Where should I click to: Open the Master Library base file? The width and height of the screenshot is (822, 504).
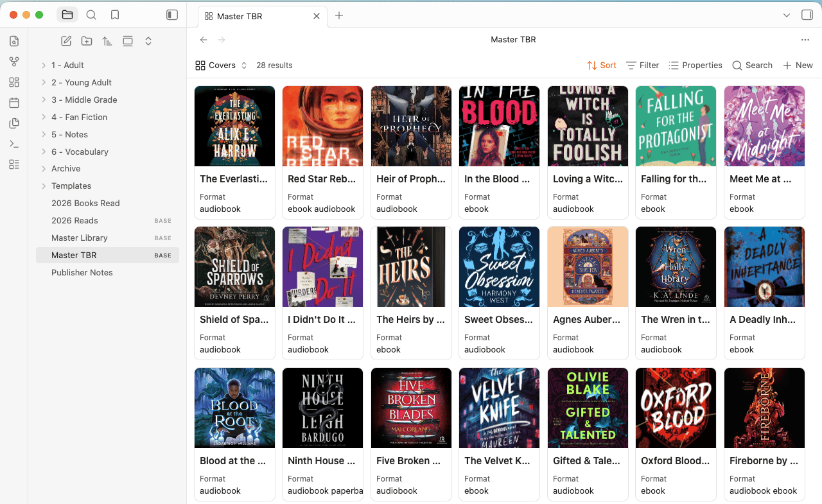pyautogui.click(x=107, y=238)
